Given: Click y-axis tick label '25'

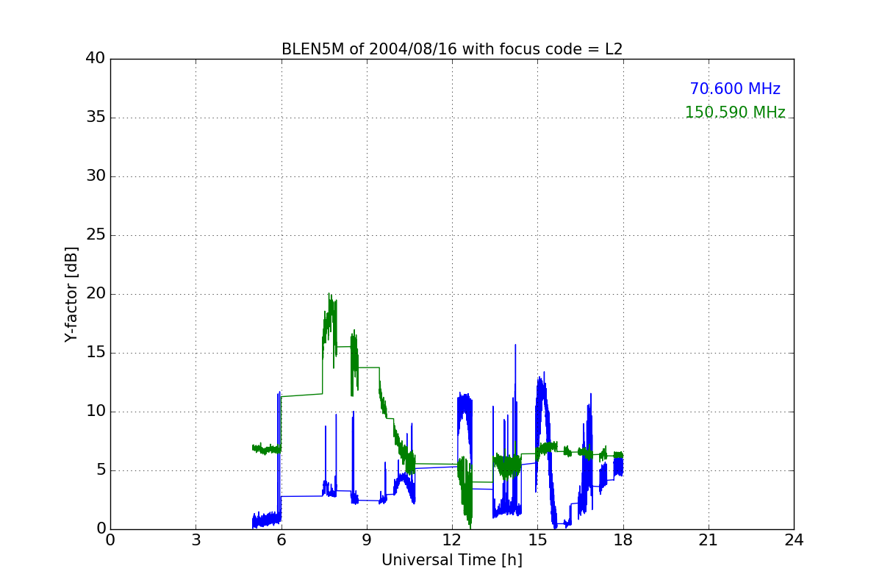Looking at the screenshot, I should tap(96, 235).
